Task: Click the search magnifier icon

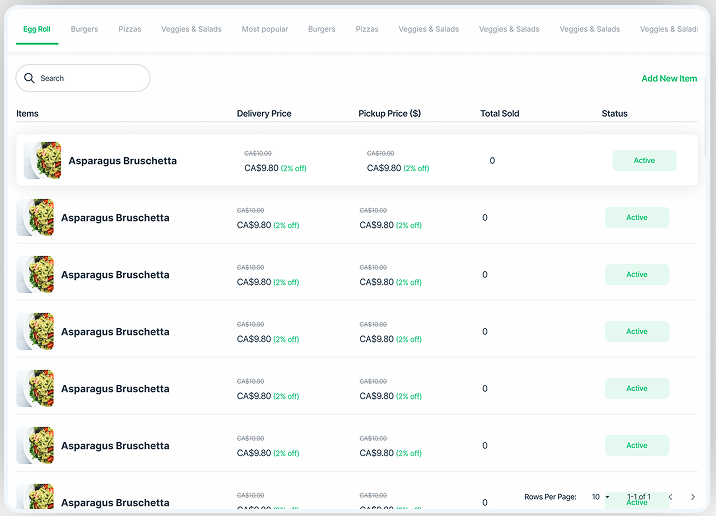Action: click(29, 78)
